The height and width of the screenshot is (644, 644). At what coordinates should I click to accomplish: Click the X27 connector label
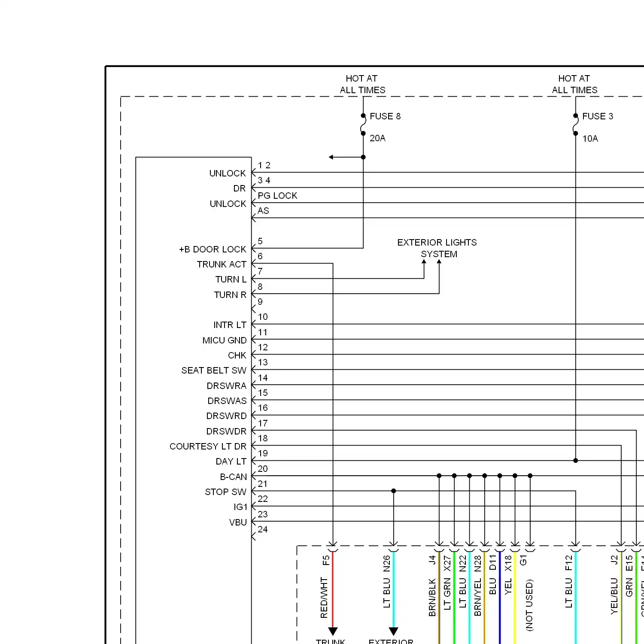click(447, 564)
